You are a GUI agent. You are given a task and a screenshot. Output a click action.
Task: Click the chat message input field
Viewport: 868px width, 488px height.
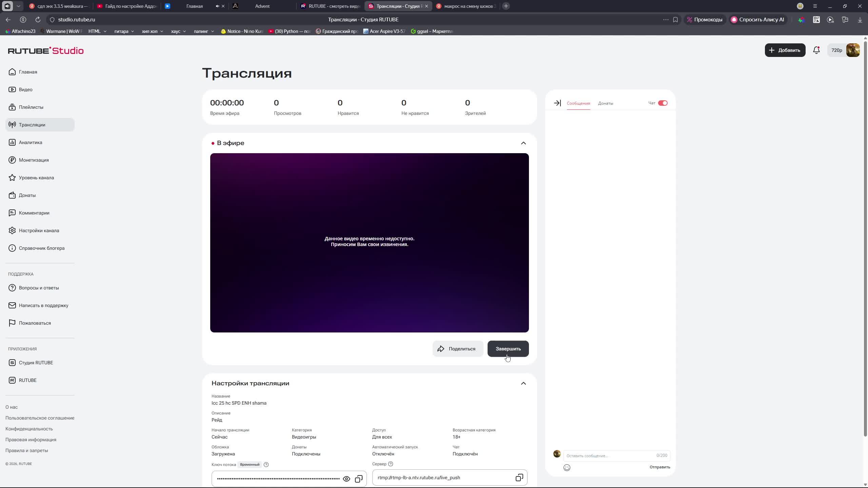coord(610,455)
